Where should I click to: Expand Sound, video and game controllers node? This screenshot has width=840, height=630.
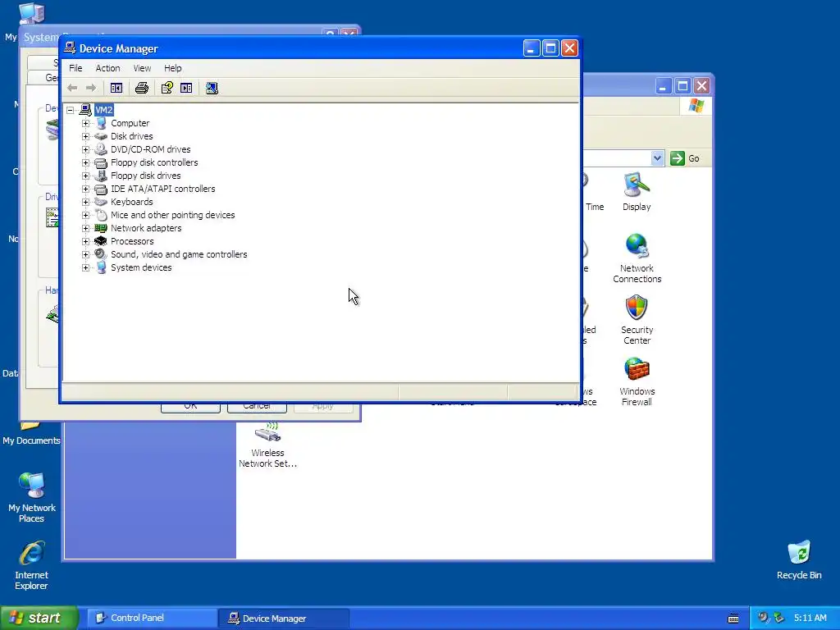coord(85,254)
